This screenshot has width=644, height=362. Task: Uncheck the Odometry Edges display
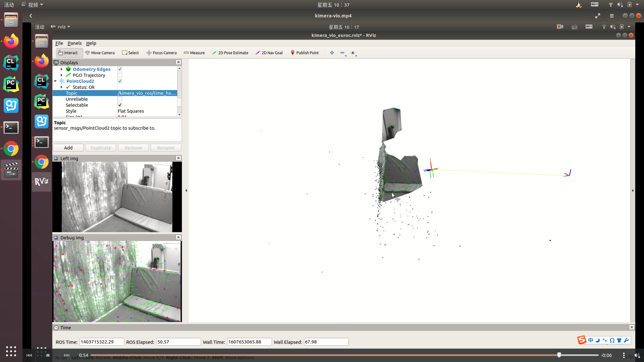tap(120, 69)
